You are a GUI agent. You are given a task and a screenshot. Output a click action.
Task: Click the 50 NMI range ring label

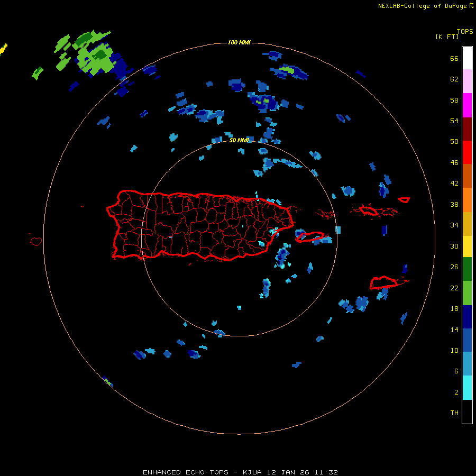(x=239, y=140)
